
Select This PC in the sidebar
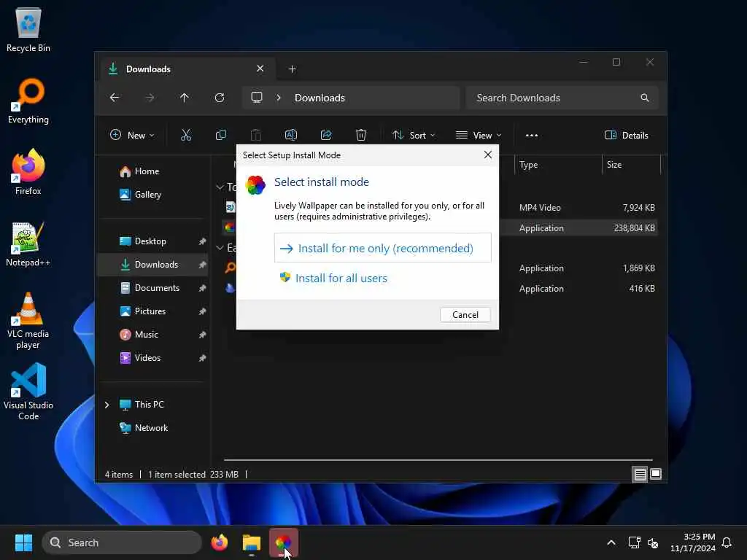click(x=142, y=405)
